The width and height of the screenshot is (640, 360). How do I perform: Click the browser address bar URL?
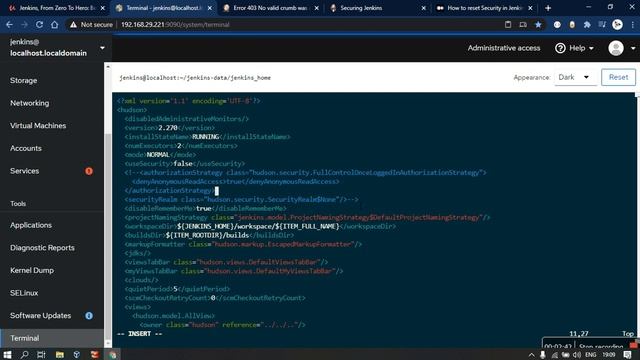click(175, 24)
